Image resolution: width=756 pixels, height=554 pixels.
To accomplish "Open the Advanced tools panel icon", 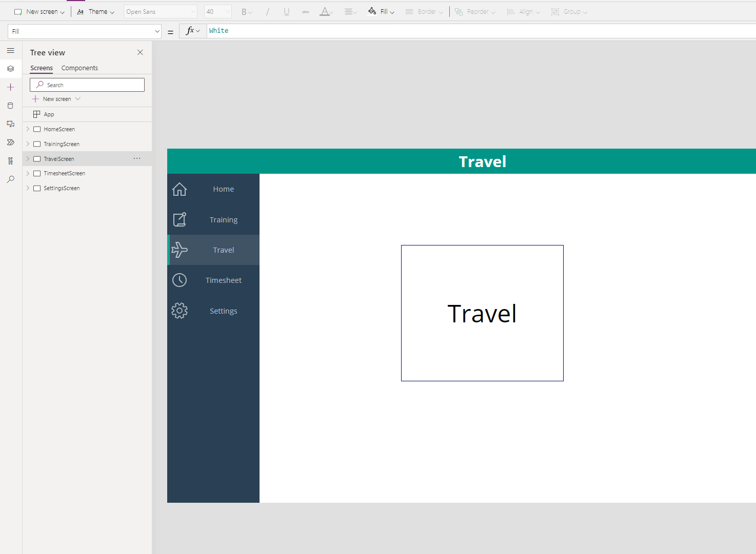I will click(11, 160).
